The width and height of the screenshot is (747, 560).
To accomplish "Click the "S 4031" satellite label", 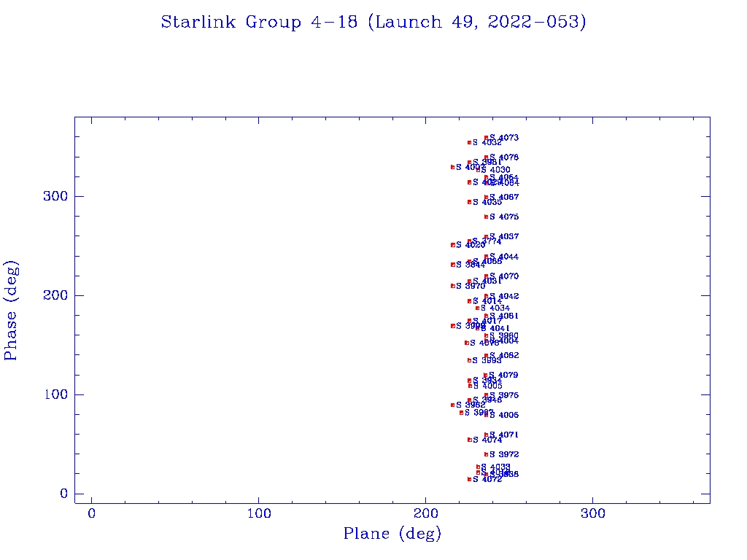I will pyautogui.click(x=487, y=281).
